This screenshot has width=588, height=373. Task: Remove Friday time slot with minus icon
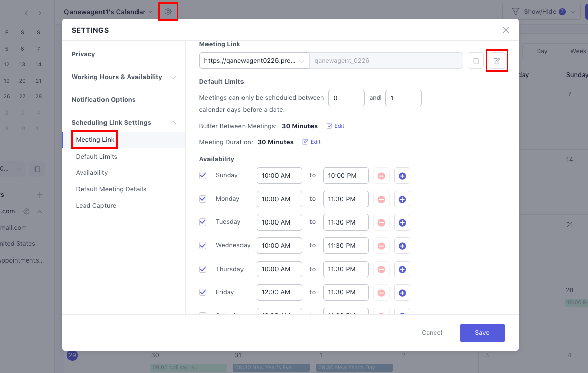[381, 293]
